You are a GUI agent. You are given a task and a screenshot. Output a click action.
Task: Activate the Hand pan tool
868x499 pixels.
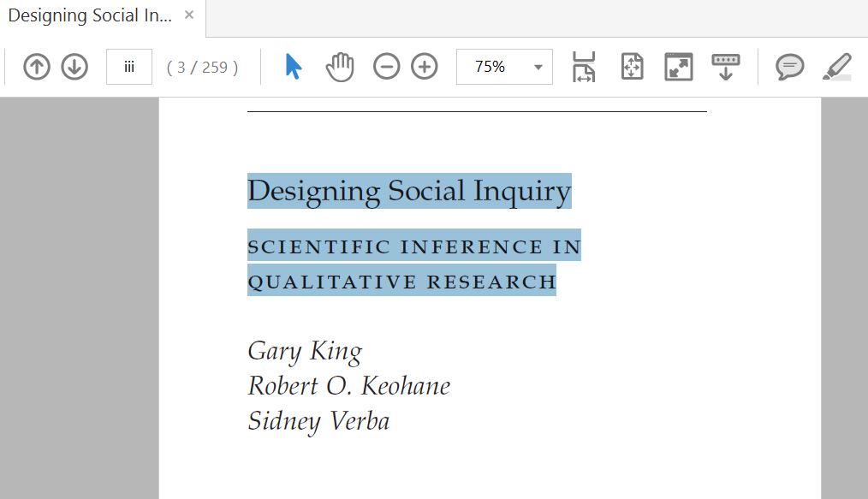click(x=340, y=67)
